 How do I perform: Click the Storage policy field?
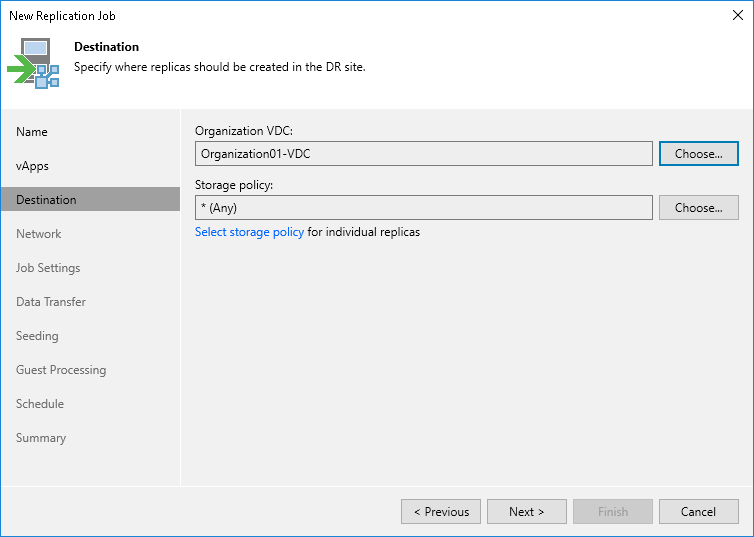pyautogui.click(x=424, y=208)
